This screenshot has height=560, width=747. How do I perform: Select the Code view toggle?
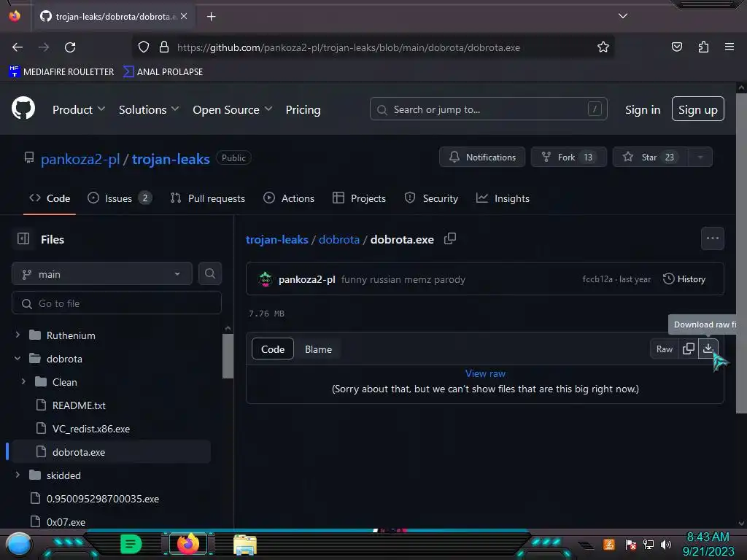pos(273,349)
